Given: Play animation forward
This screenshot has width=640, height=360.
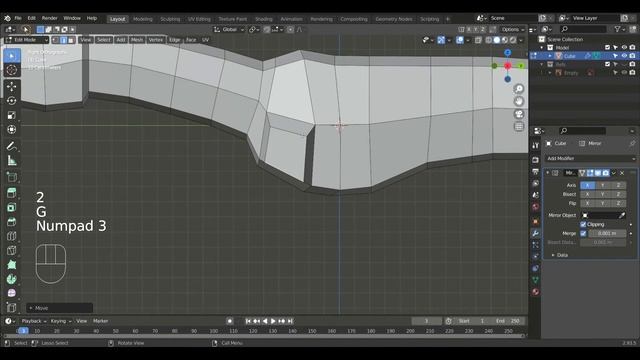Looking at the screenshot, I should pos(273,321).
